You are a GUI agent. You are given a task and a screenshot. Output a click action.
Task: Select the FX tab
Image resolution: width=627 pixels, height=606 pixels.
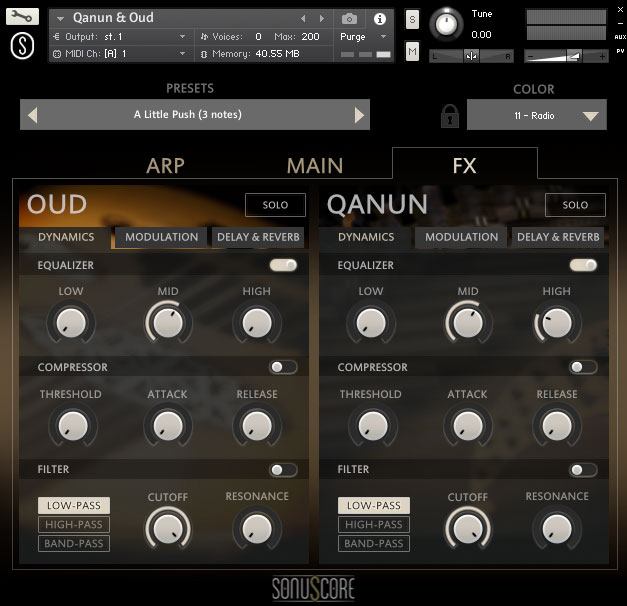[465, 165]
